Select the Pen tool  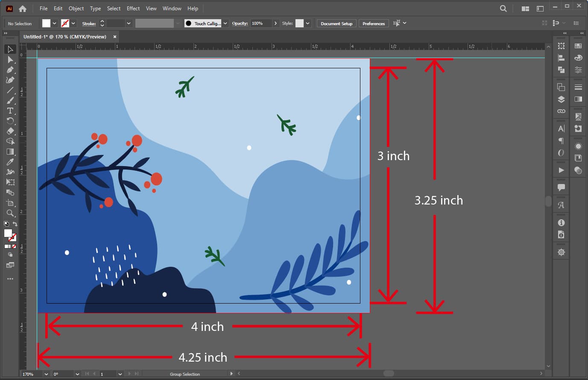[x=10, y=70]
